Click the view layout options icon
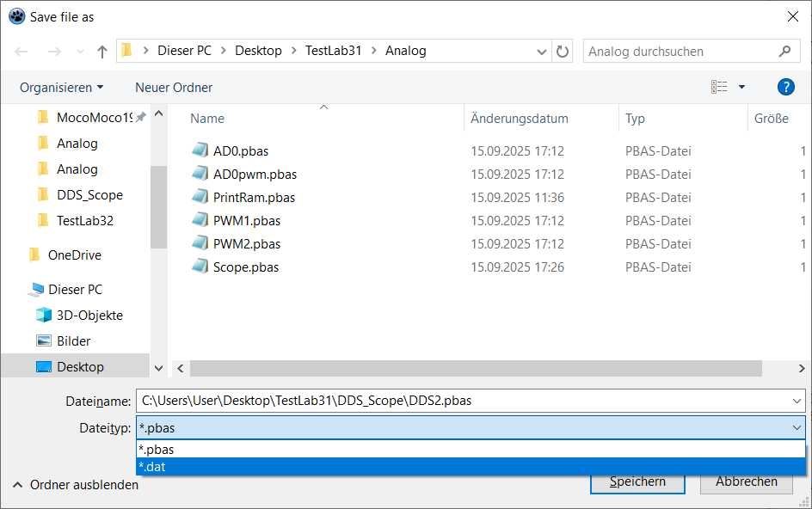The image size is (812, 509). click(x=719, y=87)
